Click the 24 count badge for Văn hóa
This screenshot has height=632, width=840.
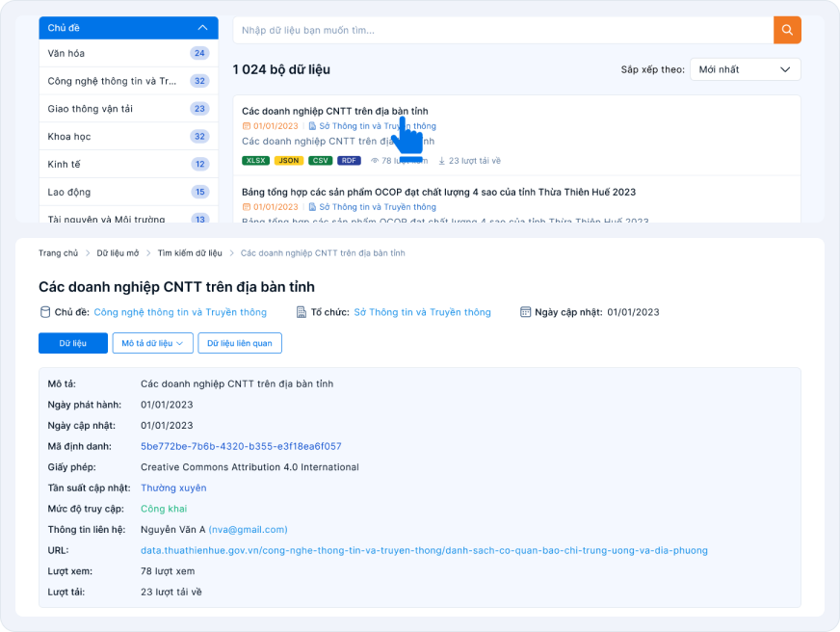(199, 53)
